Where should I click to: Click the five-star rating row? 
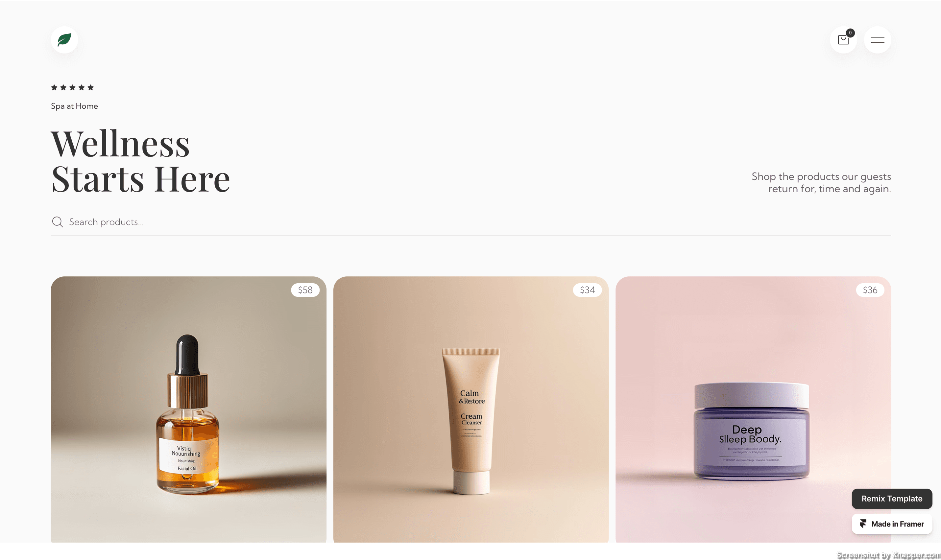[x=72, y=87]
